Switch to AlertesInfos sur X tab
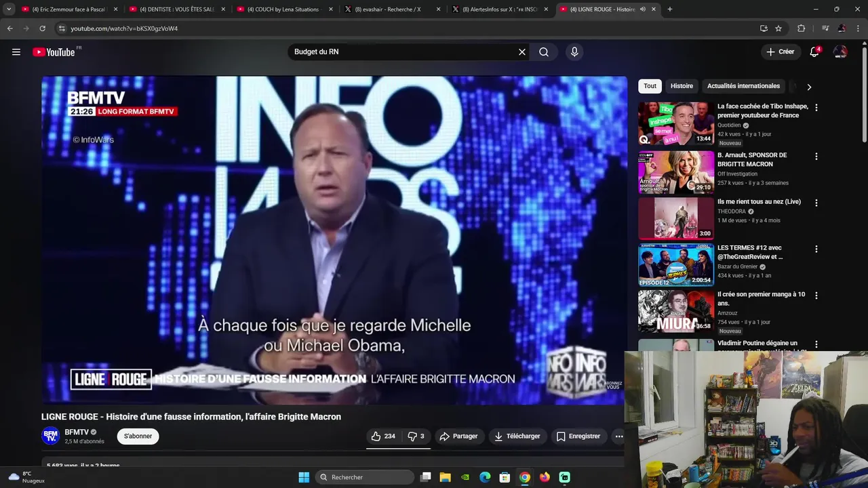 point(500,9)
